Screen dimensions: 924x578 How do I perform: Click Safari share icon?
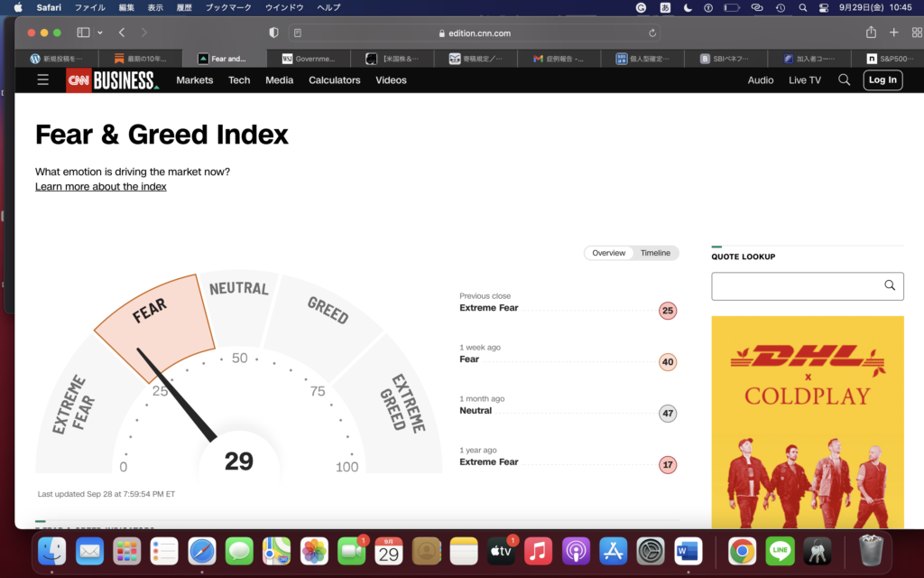click(871, 33)
